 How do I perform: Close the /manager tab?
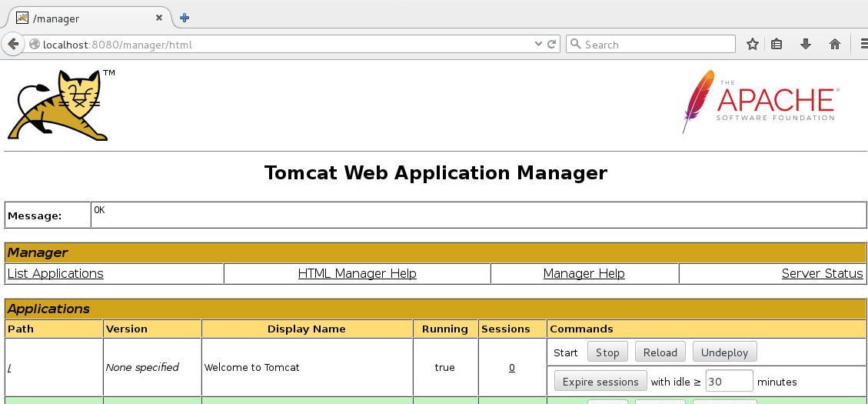159,18
